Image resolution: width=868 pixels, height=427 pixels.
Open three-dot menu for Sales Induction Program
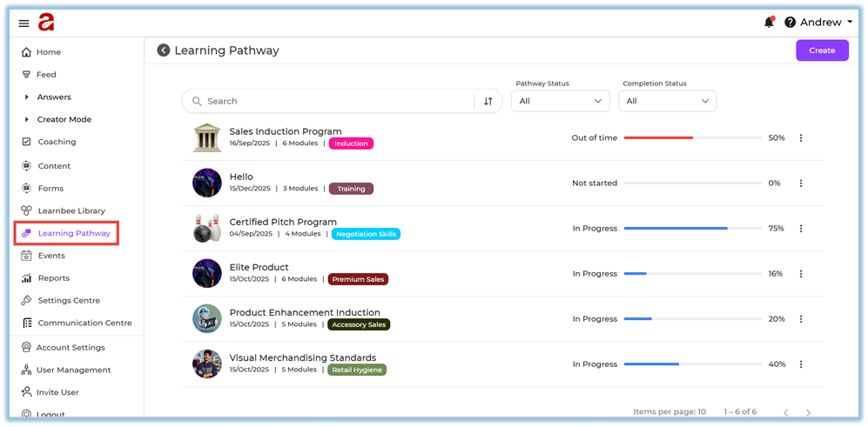[801, 138]
